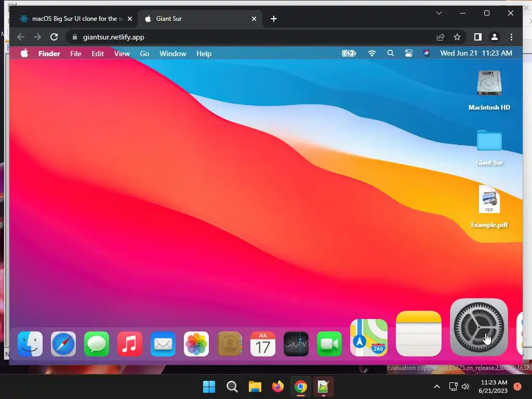Open the Notes dock icon
This screenshot has height=399, width=532.
[x=419, y=334]
